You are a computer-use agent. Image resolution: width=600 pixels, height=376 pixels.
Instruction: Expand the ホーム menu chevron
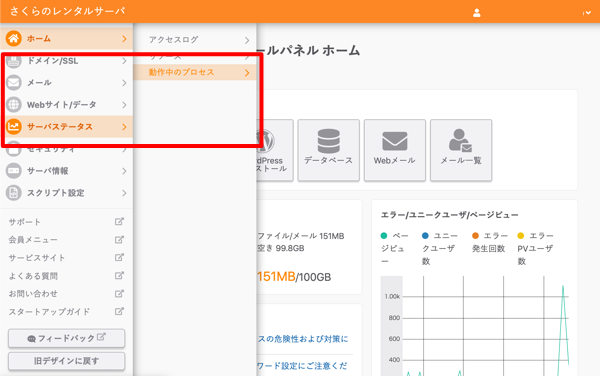tap(124, 39)
